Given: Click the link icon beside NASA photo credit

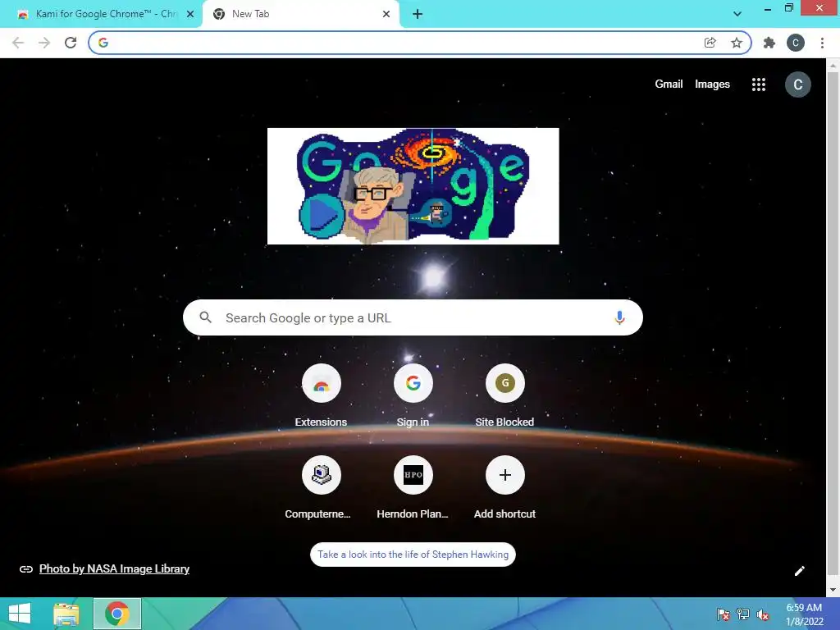Looking at the screenshot, I should tap(26, 569).
